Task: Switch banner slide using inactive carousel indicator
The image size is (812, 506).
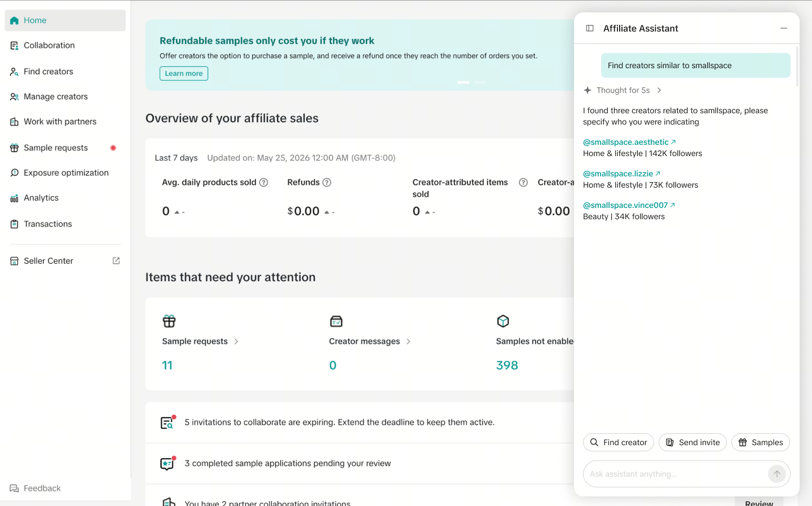Action: point(480,82)
